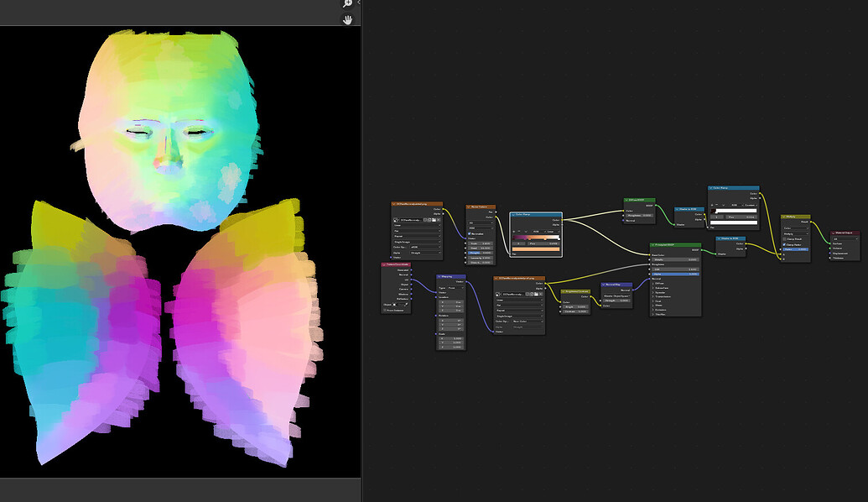Open image folder in the upper Image Texture node
Image resolution: width=868 pixels, height=502 pixels.
(434, 220)
